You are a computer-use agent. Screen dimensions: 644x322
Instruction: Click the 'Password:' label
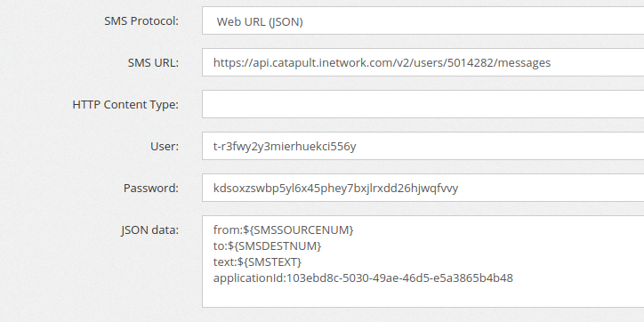pos(150,188)
